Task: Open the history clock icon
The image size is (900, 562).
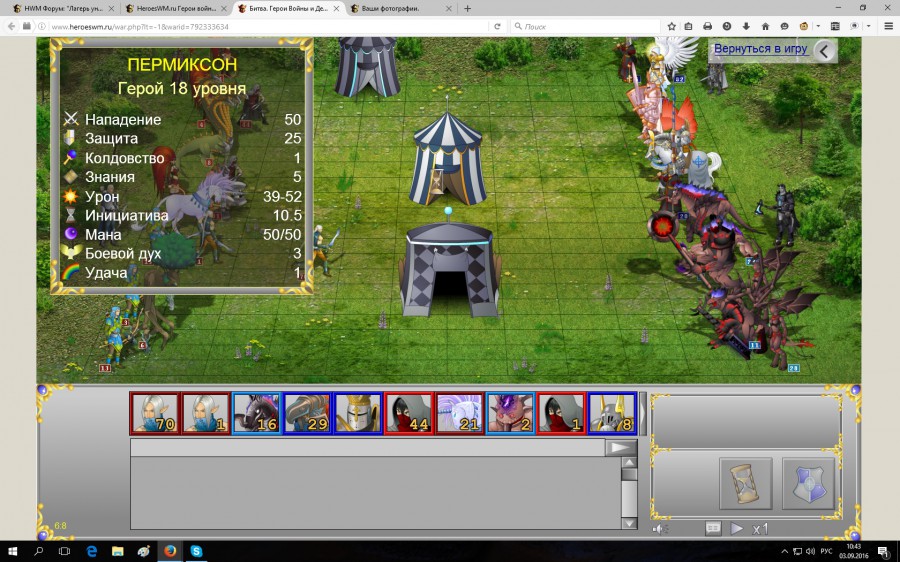Action: click(x=727, y=26)
